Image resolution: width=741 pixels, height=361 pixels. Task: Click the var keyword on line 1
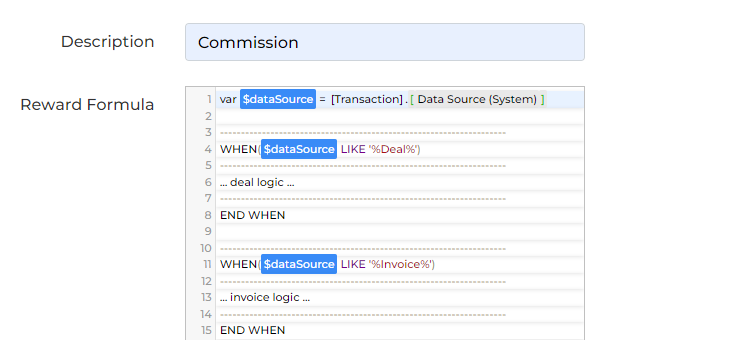point(228,99)
